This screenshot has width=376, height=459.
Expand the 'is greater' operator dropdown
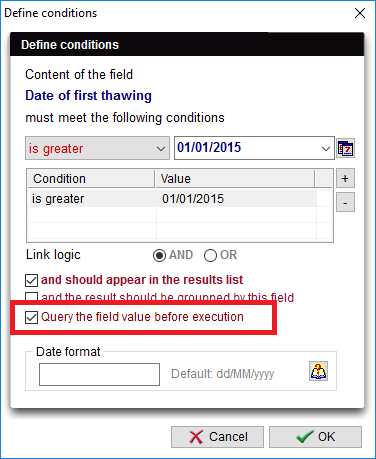pyautogui.click(x=97, y=148)
